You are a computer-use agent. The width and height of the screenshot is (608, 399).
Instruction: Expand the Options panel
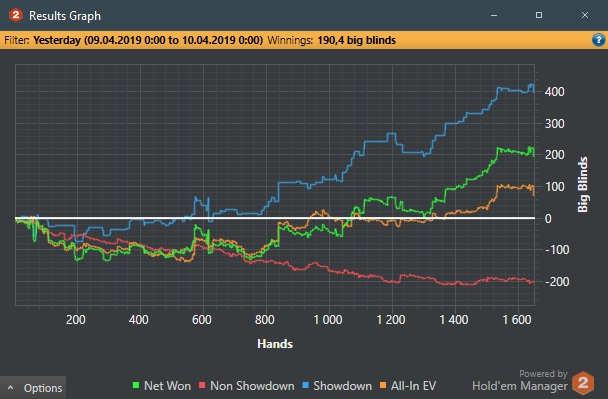33,387
